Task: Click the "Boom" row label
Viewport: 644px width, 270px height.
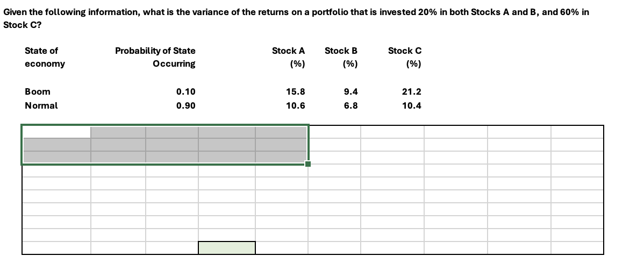Action: 38,91
